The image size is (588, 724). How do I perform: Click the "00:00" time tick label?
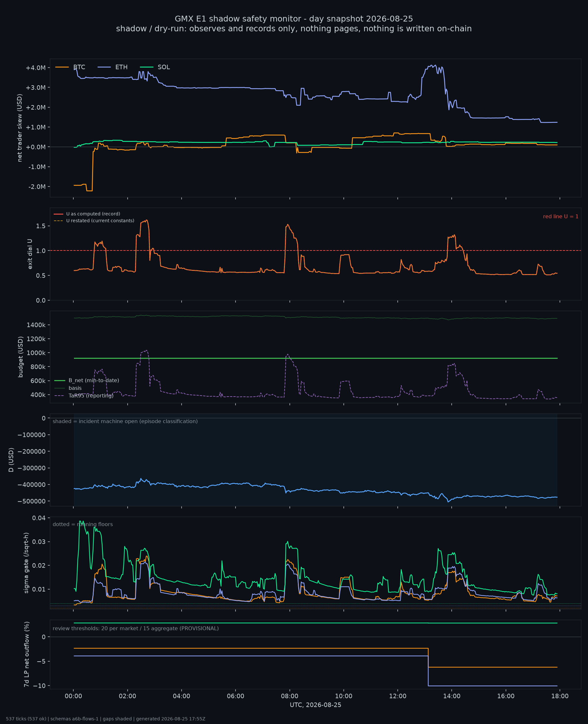[x=74, y=696]
